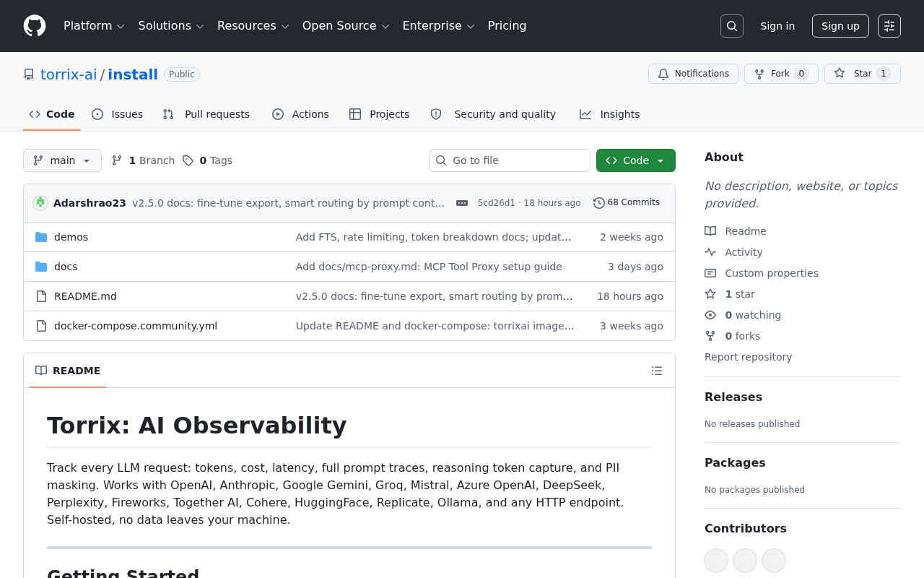The image size is (924, 578).
Task: Click the docker-compose.community.yml file icon
Action: pos(41,326)
